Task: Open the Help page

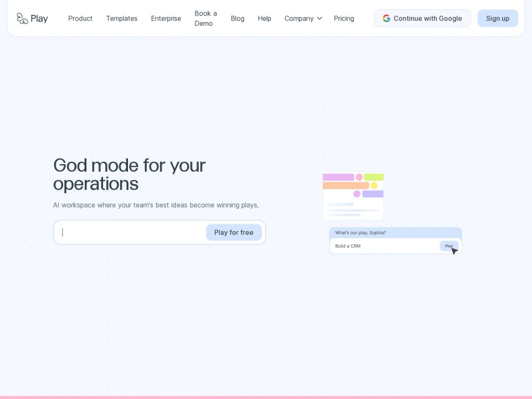Action: 264,18
